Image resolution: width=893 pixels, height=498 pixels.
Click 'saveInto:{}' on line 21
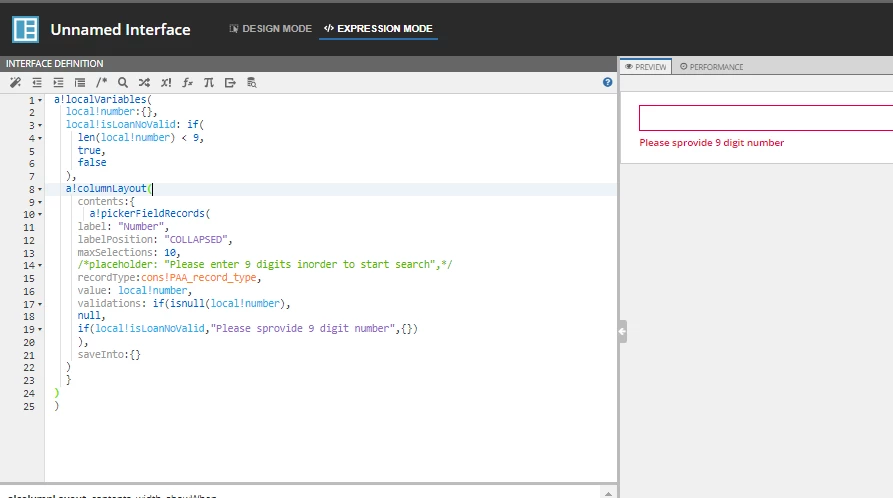pos(109,354)
